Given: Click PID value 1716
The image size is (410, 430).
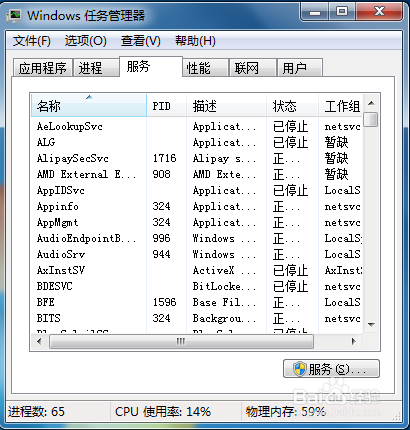Looking at the screenshot, I should click(164, 158).
